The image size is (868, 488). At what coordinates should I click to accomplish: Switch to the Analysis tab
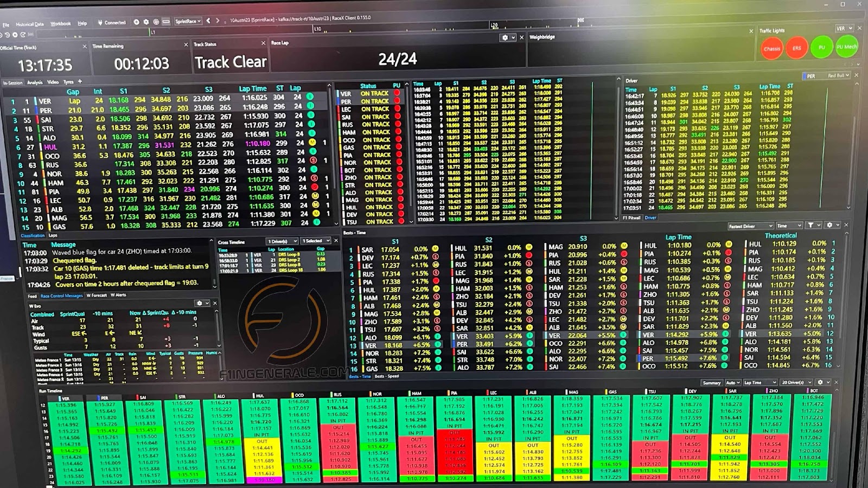35,82
